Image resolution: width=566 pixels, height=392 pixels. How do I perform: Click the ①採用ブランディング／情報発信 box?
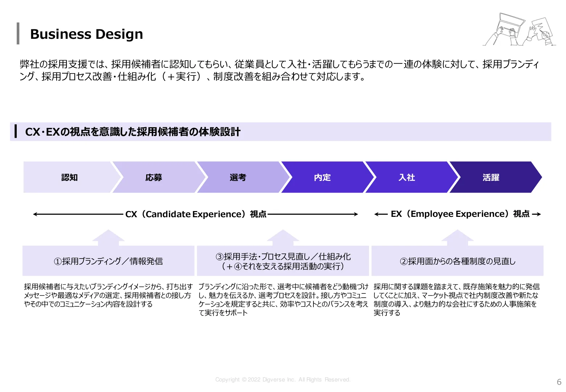pos(108,261)
